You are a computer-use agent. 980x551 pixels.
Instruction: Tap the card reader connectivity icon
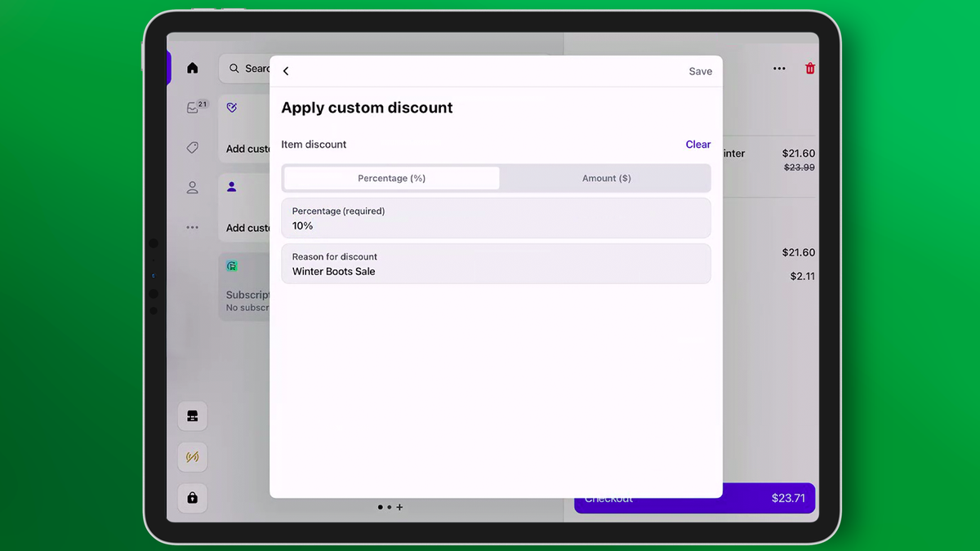[x=193, y=457]
